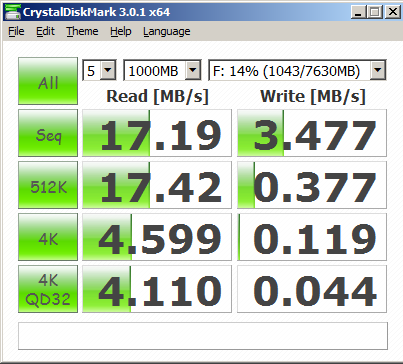The image size is (403, 364).
Task: Open the Edit menu
Action: 45,31
